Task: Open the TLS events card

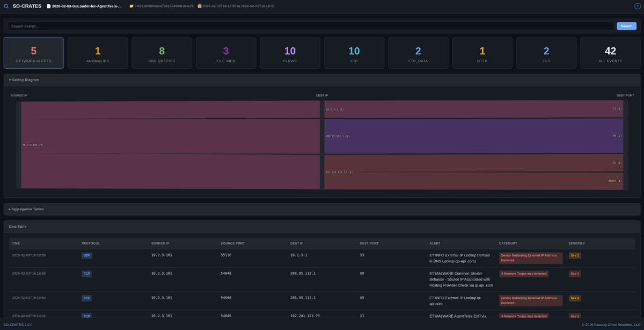Action: pyautogui.click(x=546, y=53)
